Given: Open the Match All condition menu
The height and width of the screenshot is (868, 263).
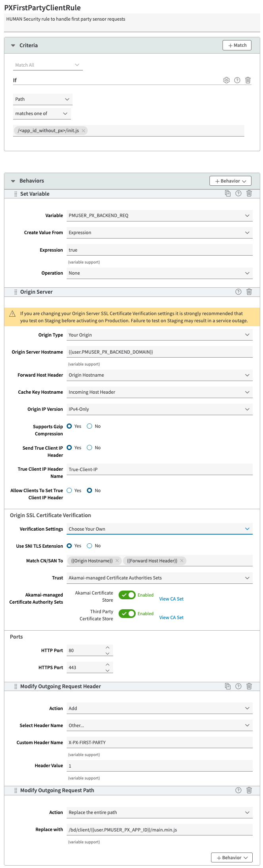Looking at the screenshot, I should click(x=48, y=65).
